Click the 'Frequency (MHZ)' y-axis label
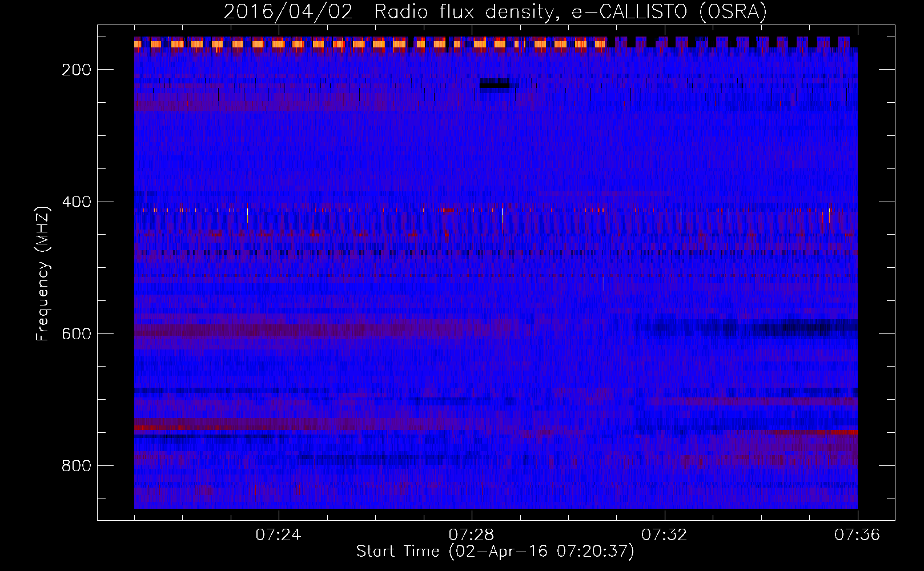The height and width of the screenshot is (571, 924). point(43,274)
